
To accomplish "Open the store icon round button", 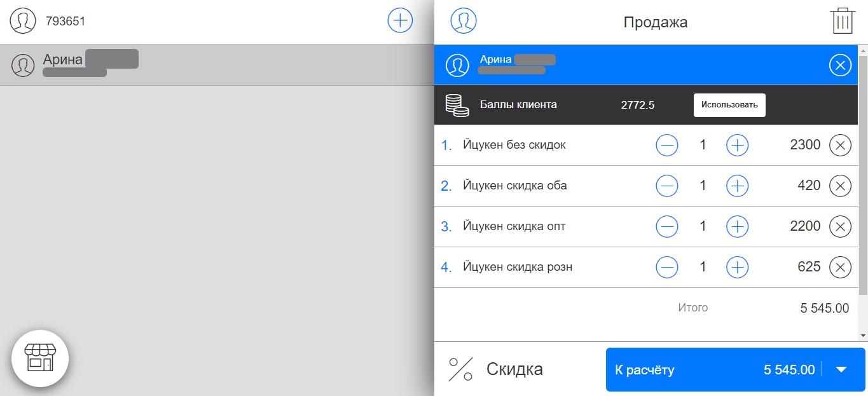I will pos(40,358).
